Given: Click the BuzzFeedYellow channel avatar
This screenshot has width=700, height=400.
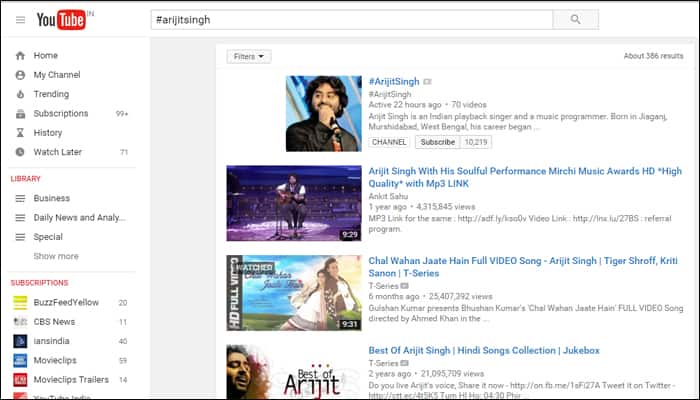Looking at the screenshot, I should 20,302.
